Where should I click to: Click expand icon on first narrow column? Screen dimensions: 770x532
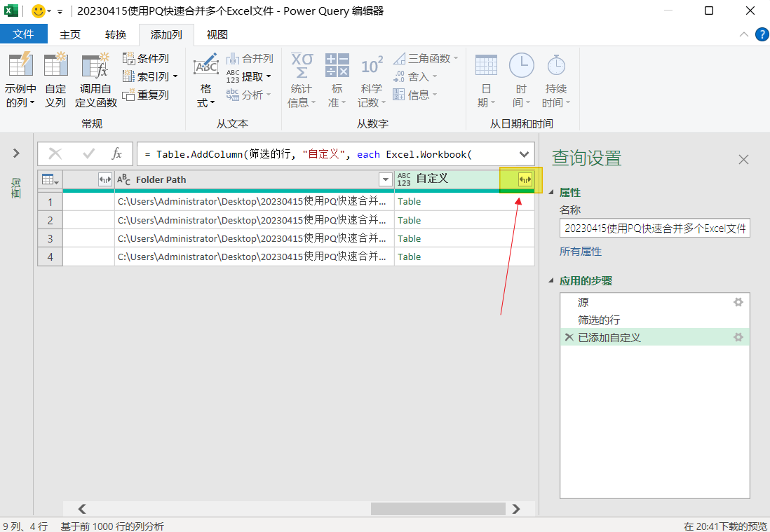(105, 179)
